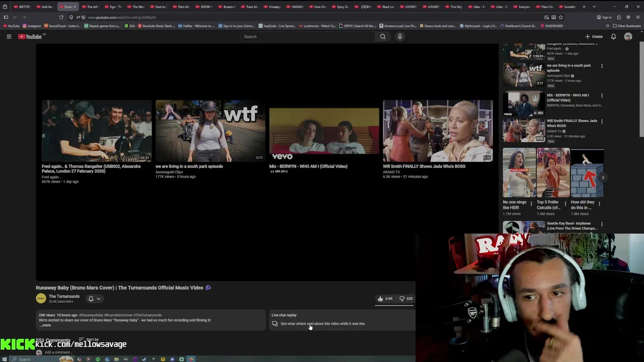
Task: Open 'Other Bookmarks' folder
Action: [627, 26]
